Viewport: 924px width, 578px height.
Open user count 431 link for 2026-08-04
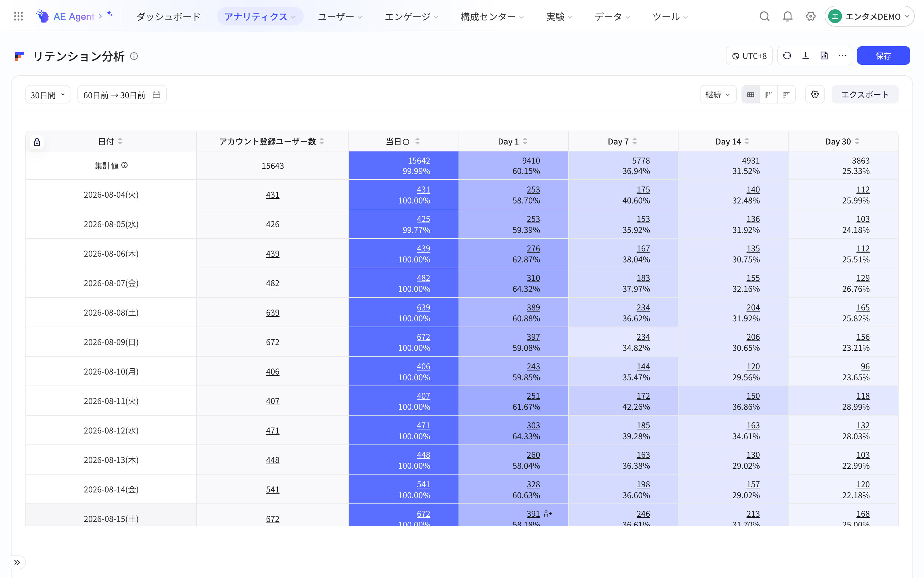click(273, 194)
